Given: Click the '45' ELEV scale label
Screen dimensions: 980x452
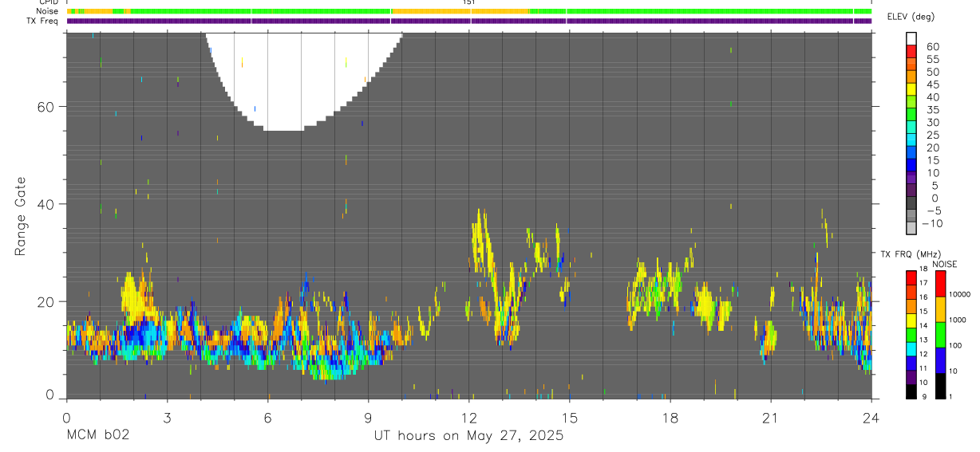Looking at the screenshot, I should coord(932,85).
